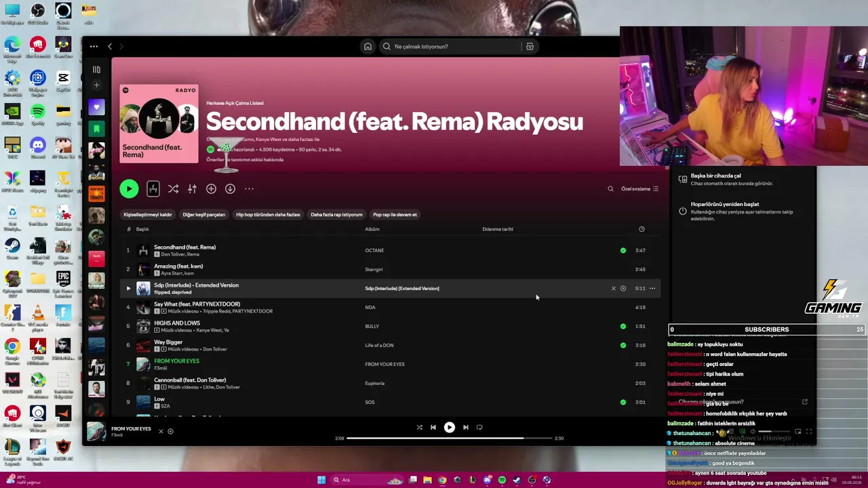This screenshot has width=868, height=488.
Task: Open more options for the Sdp (Interlude) track
Action: pos(652,289)
